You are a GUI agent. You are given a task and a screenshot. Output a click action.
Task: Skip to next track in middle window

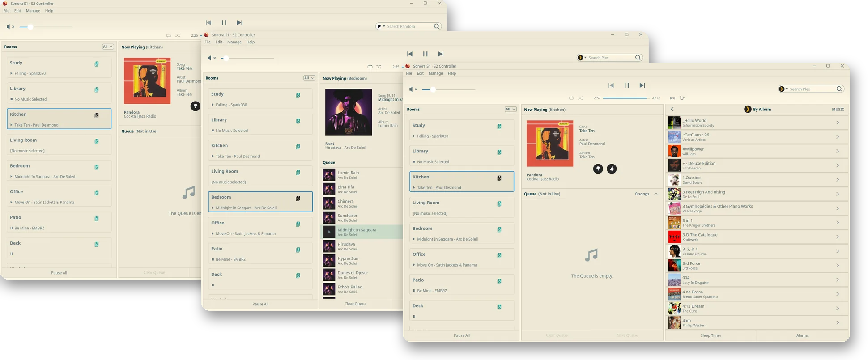[x=441, y=54]
